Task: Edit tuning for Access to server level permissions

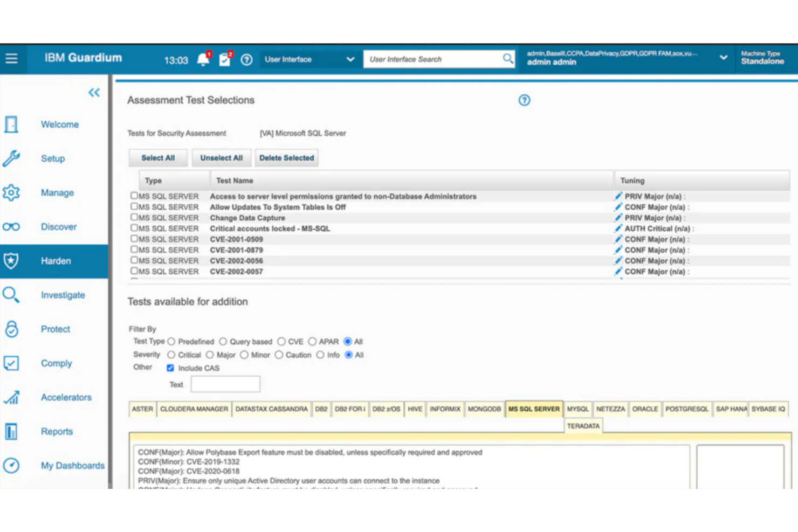Action: (x=618, y=196)
